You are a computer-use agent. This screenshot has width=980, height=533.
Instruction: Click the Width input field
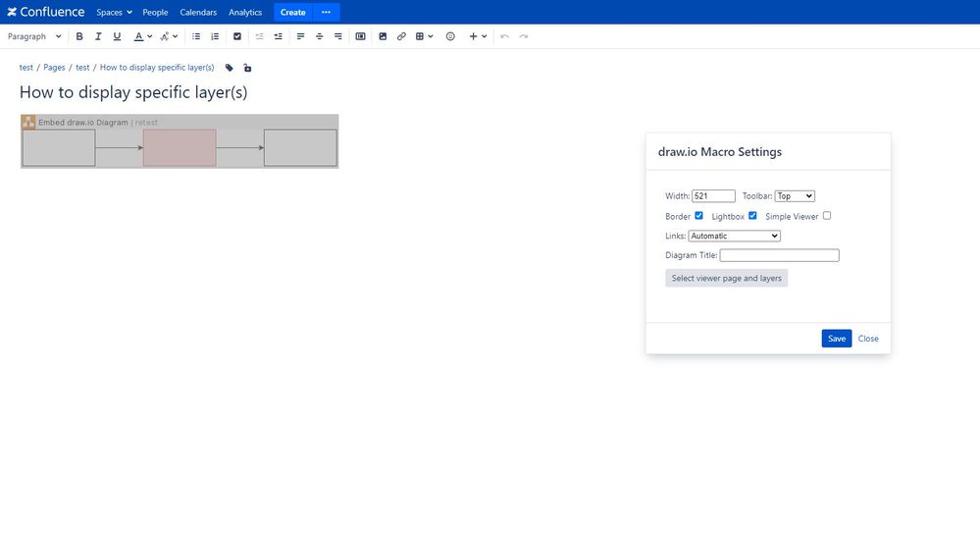tap(713, 195)
